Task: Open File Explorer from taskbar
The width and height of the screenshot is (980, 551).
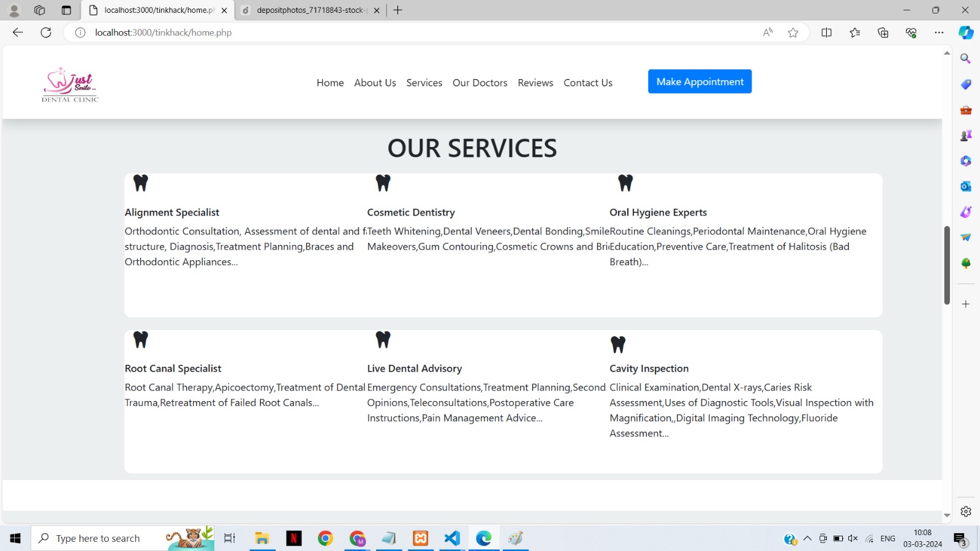Action: pyautogui.click(x=262, y=538)
